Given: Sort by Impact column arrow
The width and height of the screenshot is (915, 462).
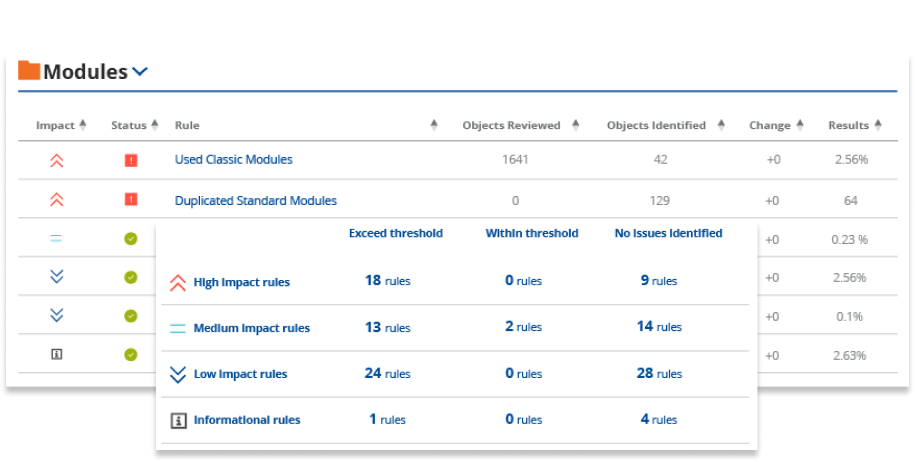Looking at the screenshot, I should click(x=83, y=125).
